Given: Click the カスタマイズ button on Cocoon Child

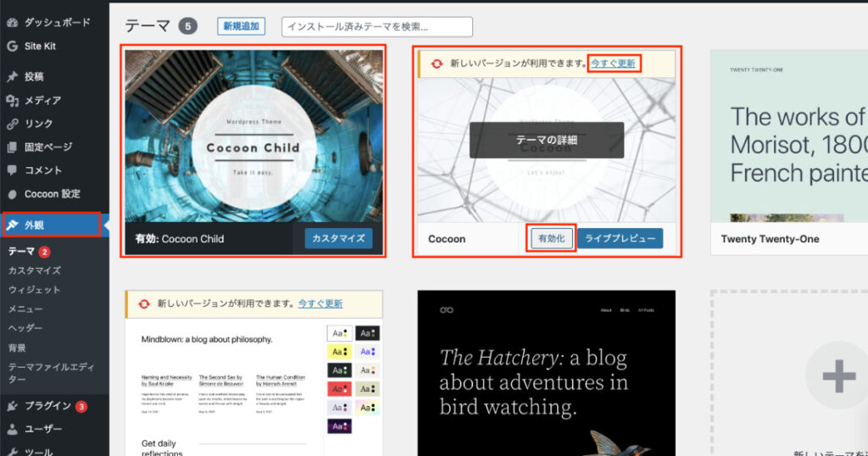Looking at the screenshot, I should click(x=338, y=239).
